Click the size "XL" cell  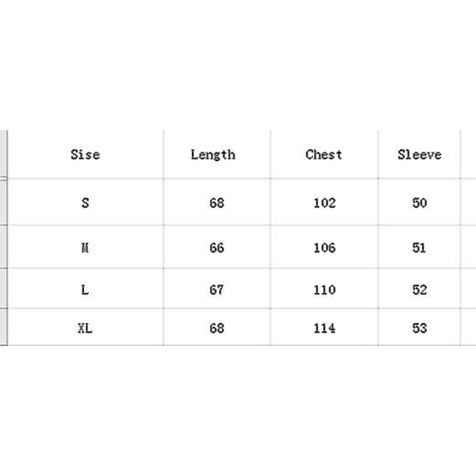click(85, 328)
